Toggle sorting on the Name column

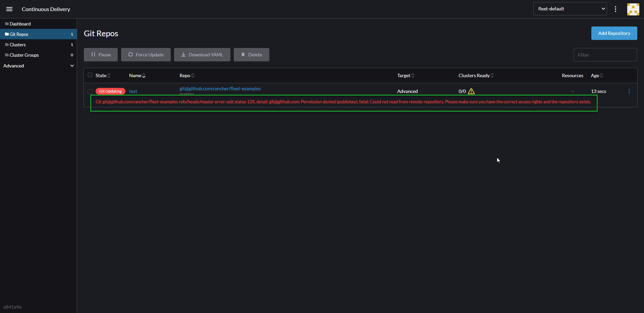coord(144,75)
